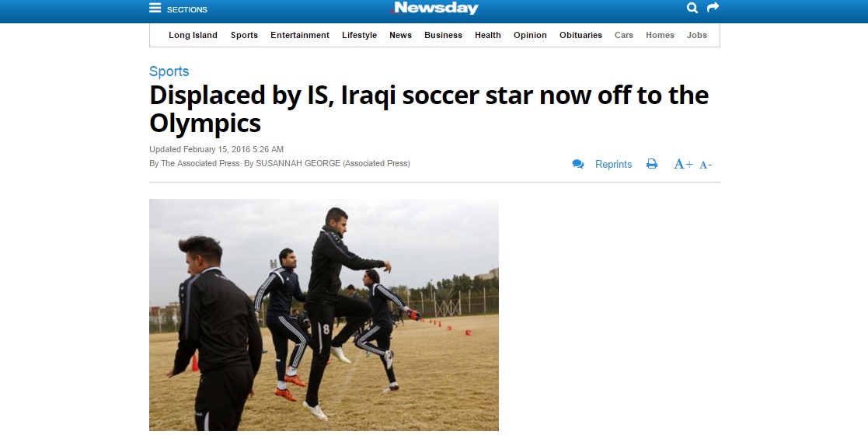Go to the Business section
Image resolution: width=868 pixels, height=435 pixels.
point(443,35)
